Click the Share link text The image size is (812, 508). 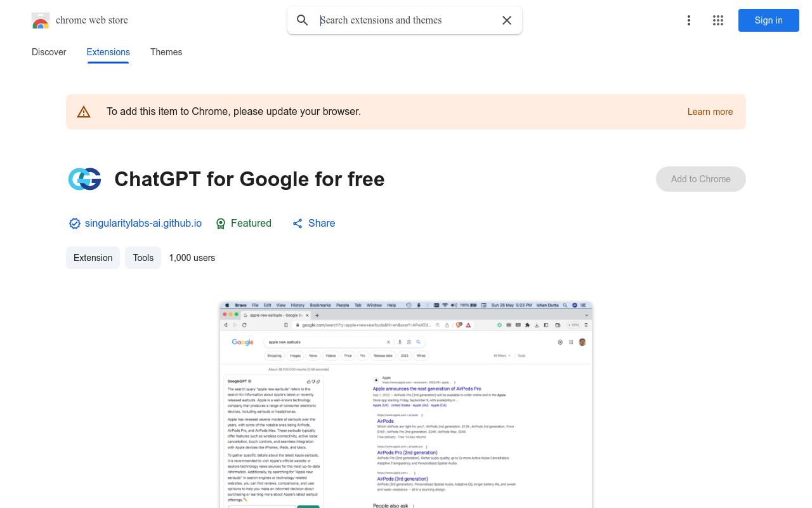click(x=322, y=224)
